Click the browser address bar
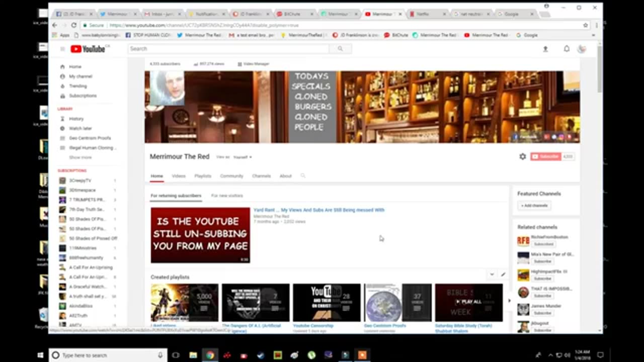The image size is (644, 362). point(332,25)
